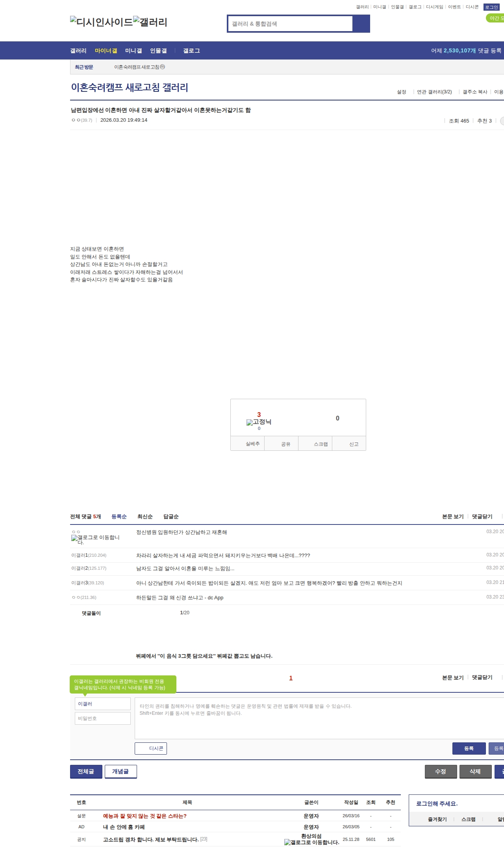The image size is (504, 848).
Task: Click comment '정신병원 입원하던가 상간남하고 재혼해'
Action: 182,532
